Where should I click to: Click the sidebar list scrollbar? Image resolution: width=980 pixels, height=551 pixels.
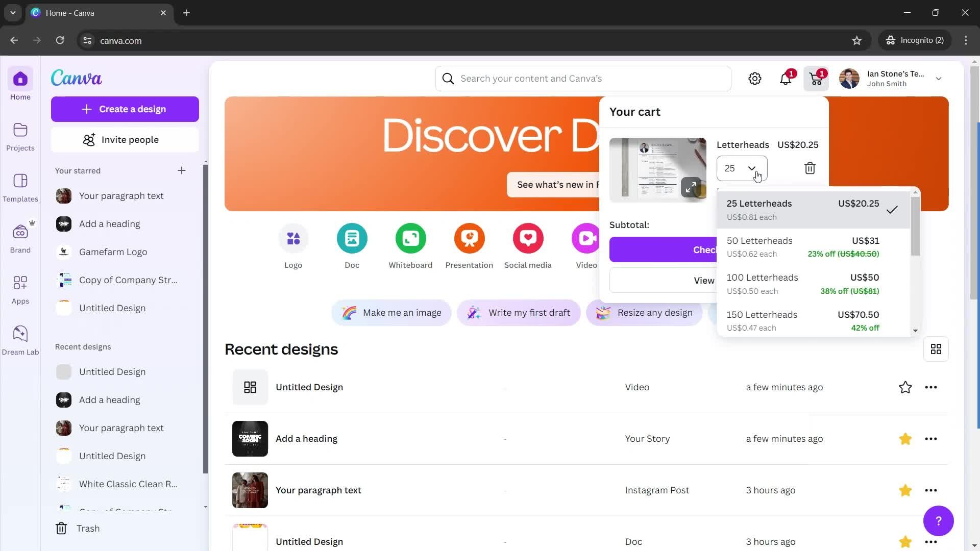206,319
